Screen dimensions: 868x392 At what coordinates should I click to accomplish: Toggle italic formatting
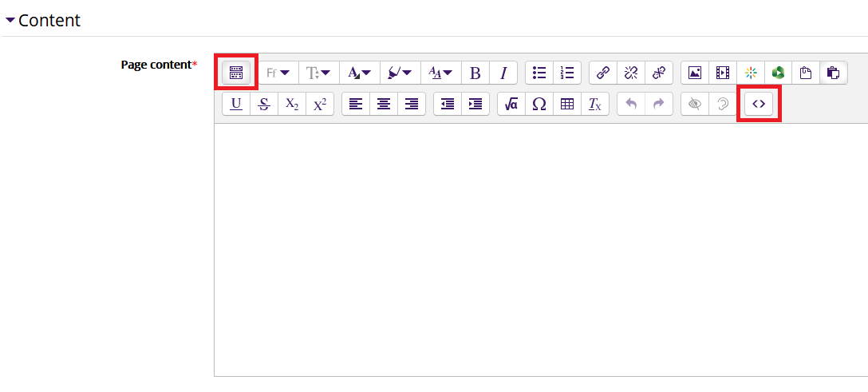click(x=503, y=73)
